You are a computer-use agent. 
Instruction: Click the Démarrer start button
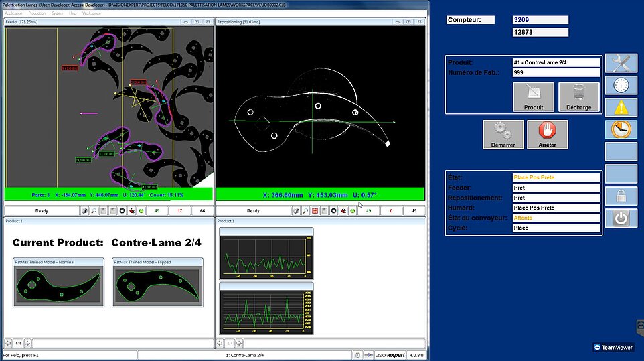(x=503, y=135)
